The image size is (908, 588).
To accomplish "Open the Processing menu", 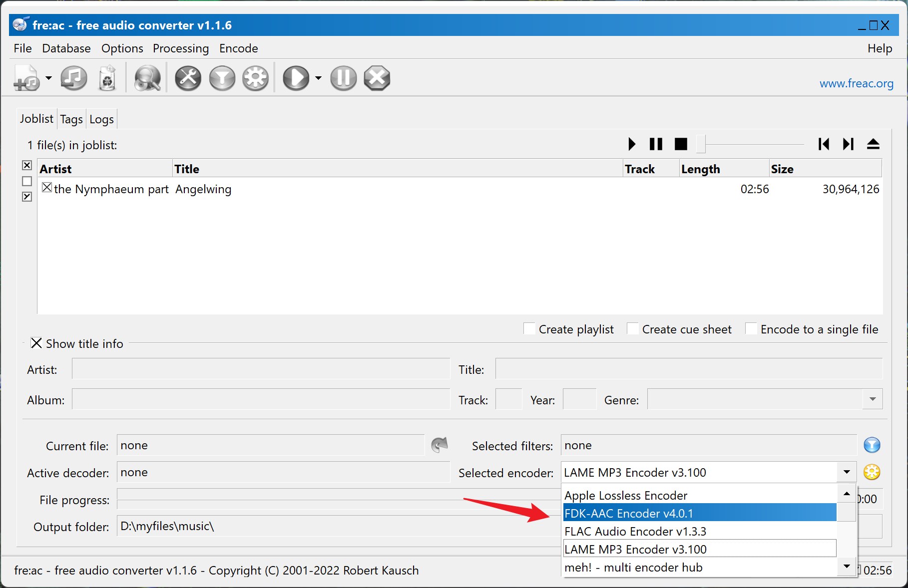I will pyautogui.click(x=181, y=48).
